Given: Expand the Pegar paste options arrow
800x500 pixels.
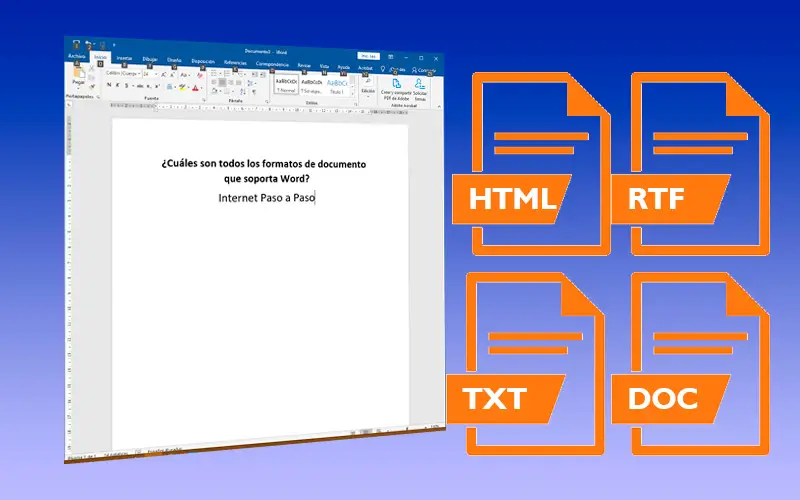Looking at the screenshot, I should pos(78,89).
